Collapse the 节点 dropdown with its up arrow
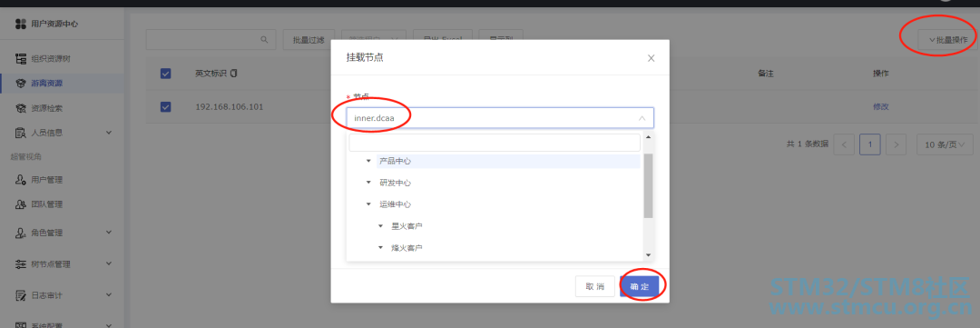 coord(642,118)
